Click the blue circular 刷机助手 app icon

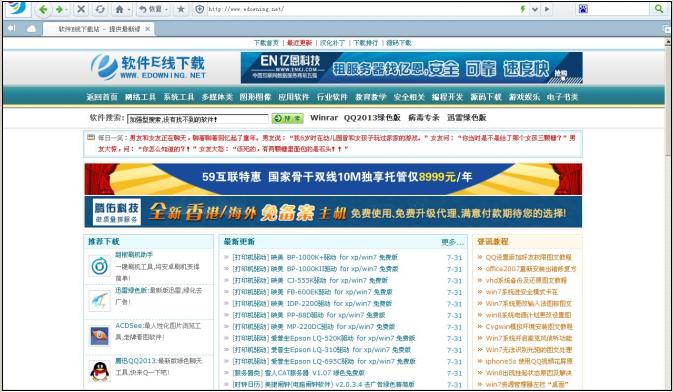point(100,266)
